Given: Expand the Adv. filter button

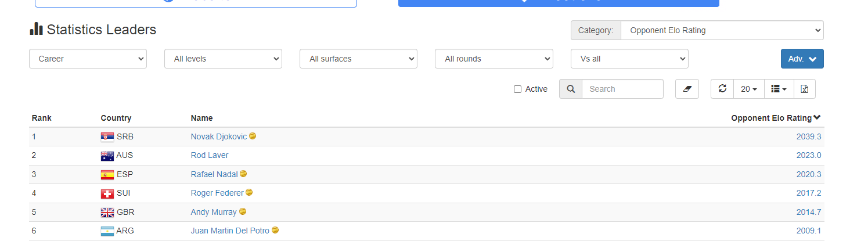Looking at the screenshot, I should [802, 59].
